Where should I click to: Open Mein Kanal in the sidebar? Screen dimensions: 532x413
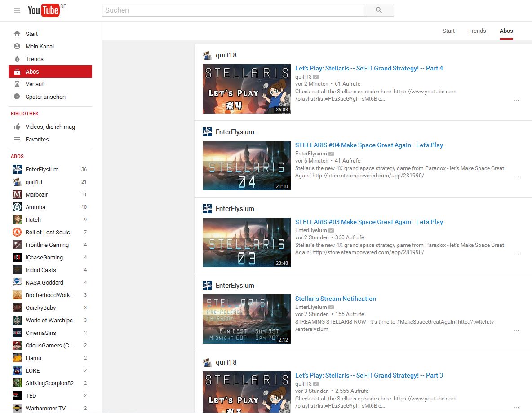point(50,46)
